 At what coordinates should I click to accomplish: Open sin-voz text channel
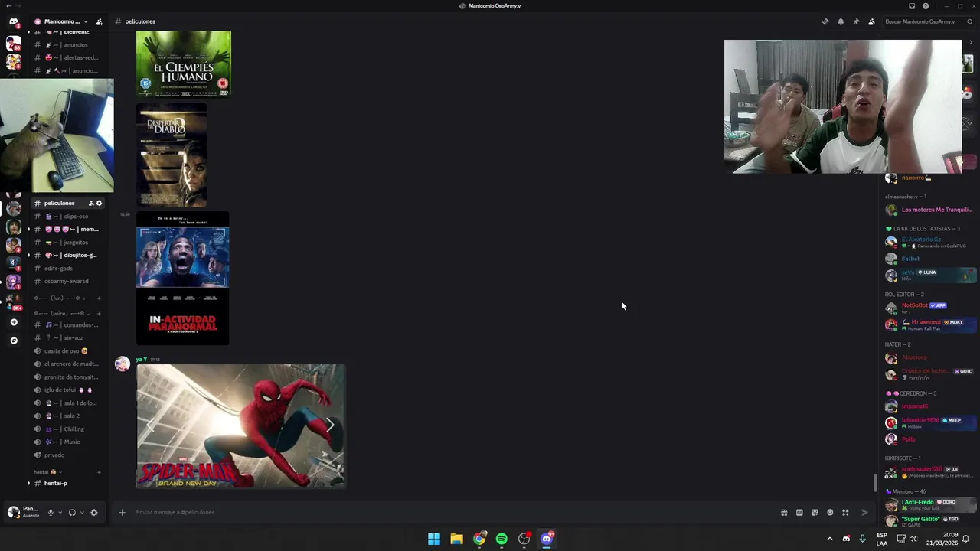(67, 337)
